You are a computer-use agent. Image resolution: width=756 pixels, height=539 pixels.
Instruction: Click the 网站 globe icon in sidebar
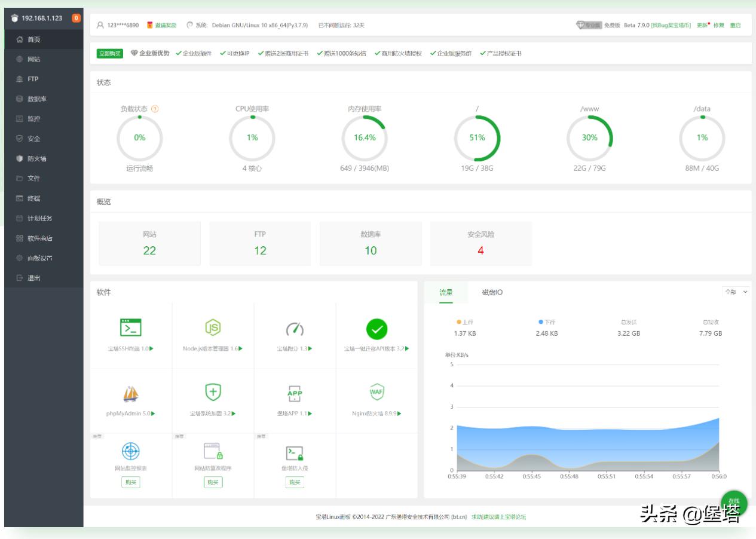[20, 59]
